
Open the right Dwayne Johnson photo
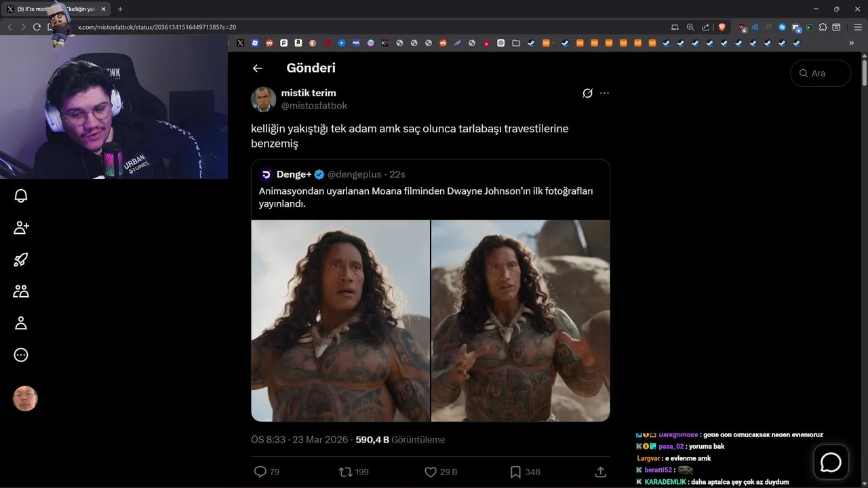pos(521,321)
